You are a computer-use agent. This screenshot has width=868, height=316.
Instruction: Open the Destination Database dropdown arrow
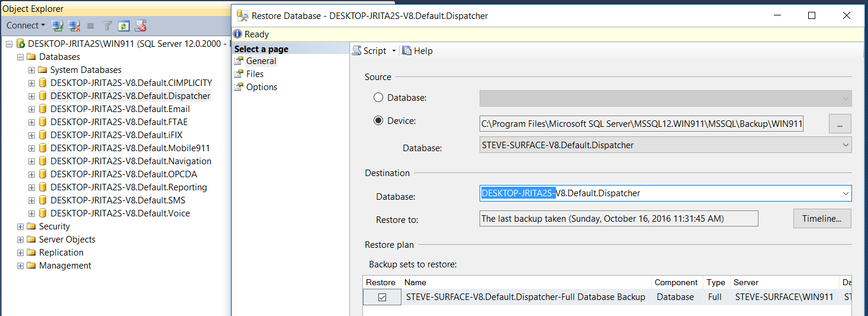(845, 193)
